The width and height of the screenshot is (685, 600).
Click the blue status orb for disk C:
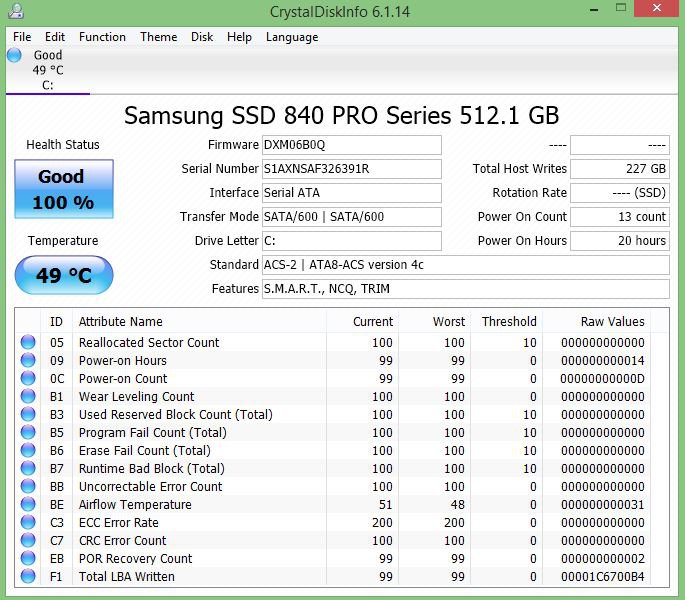pos(14,55)
